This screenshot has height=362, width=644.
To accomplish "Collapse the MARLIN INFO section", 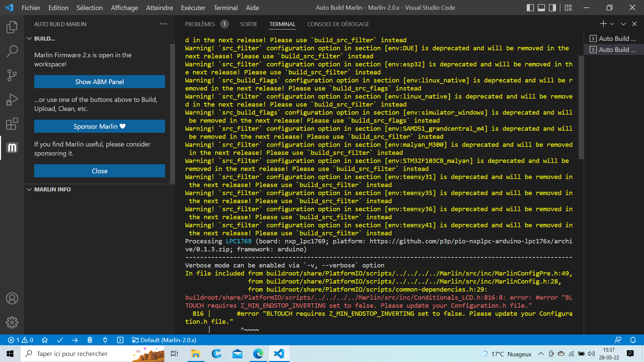I will (29, 189).
